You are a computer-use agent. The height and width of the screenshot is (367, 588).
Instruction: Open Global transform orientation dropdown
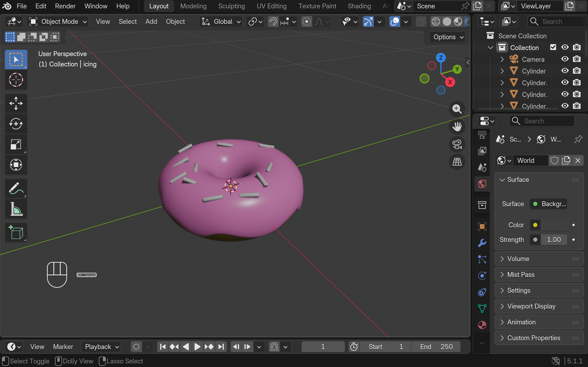coord(221,22)
